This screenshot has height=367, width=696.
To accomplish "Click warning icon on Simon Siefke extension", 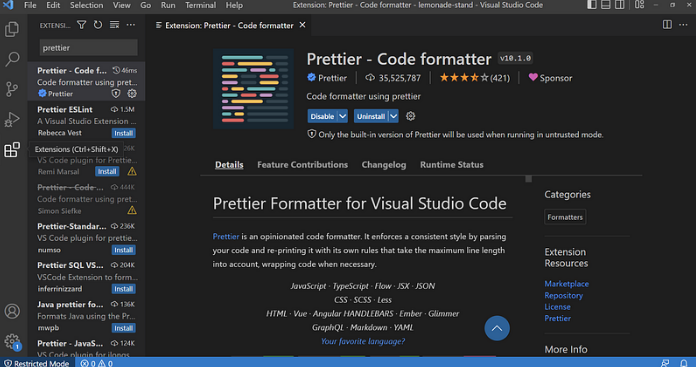I will 132,210.
